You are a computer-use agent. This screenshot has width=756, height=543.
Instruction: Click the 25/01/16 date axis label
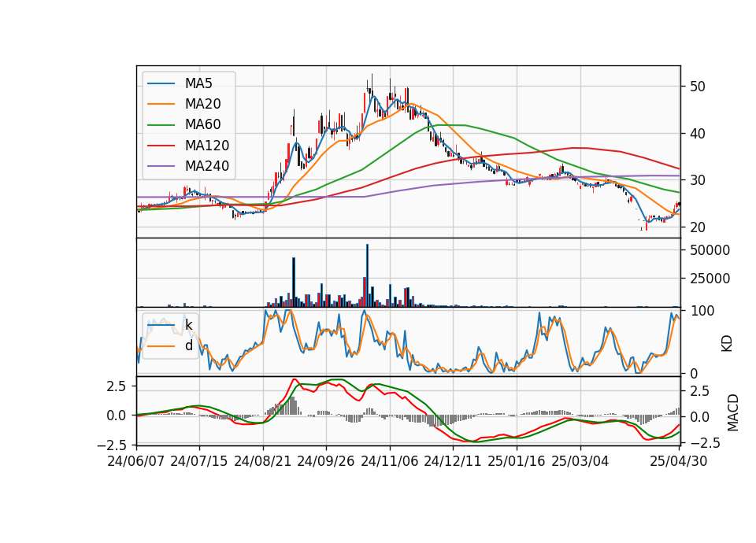517,461
